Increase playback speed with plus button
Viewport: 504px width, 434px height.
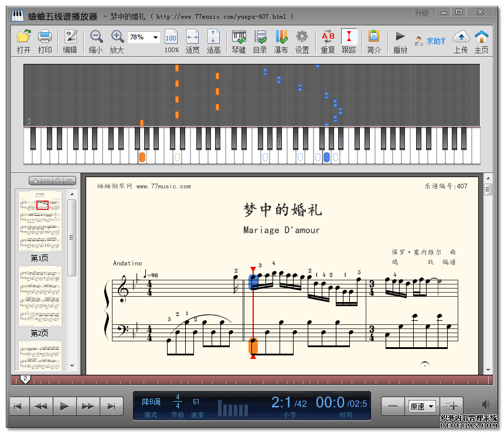pyautogui.click(x=452, y=406)
